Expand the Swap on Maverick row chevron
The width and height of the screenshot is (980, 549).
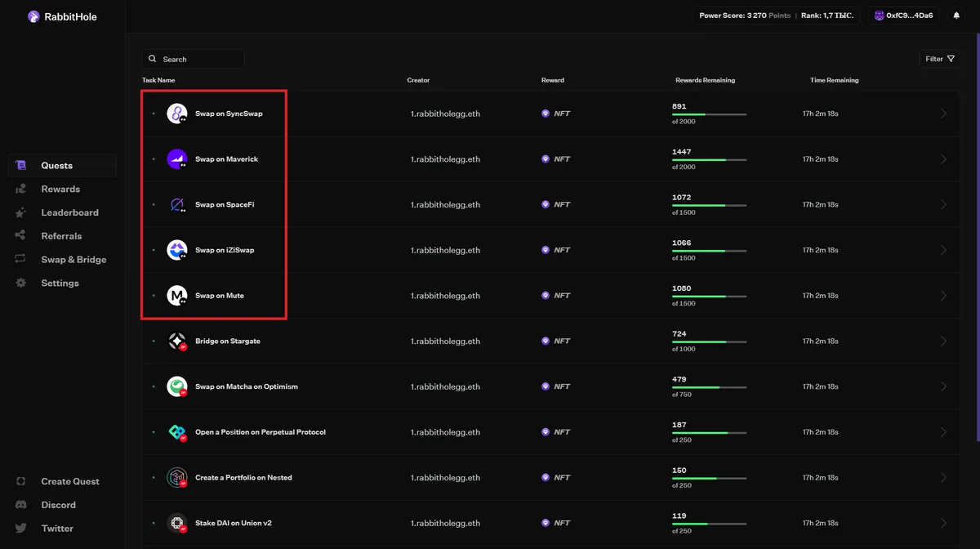click(944, 159)
